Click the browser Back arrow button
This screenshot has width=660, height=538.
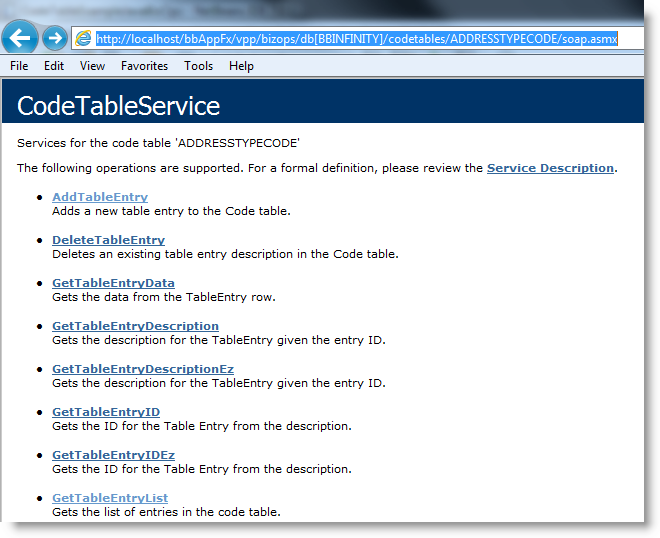coord(21,38)
